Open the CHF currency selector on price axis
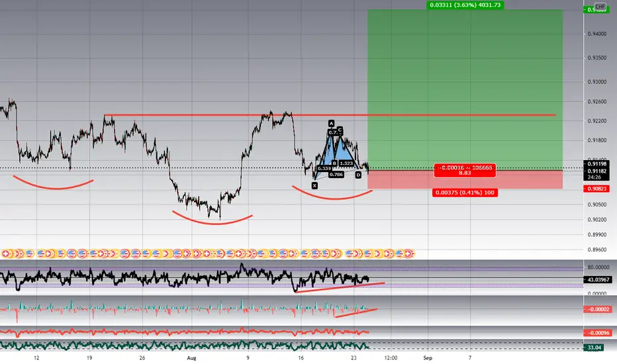The image size is (617, 364). point(600,7)
